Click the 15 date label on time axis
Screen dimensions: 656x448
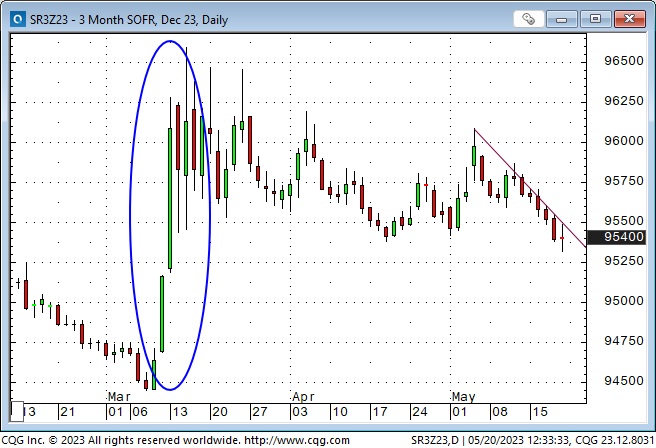point(540,412)
